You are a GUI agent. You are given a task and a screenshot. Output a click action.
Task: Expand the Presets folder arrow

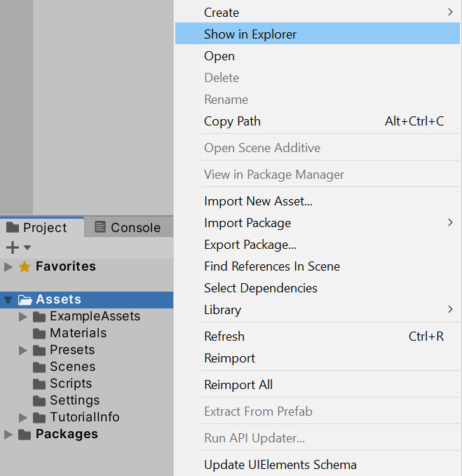[23, 350]
